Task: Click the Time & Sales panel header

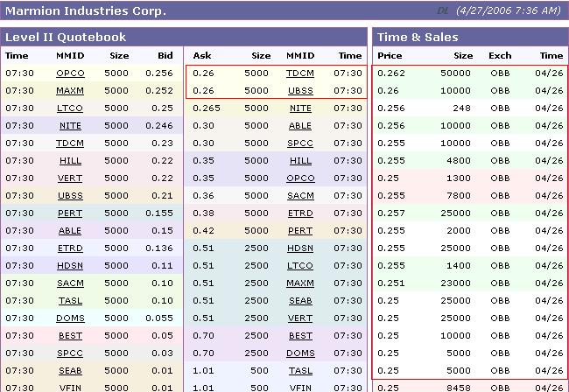Action: (418, 37)
